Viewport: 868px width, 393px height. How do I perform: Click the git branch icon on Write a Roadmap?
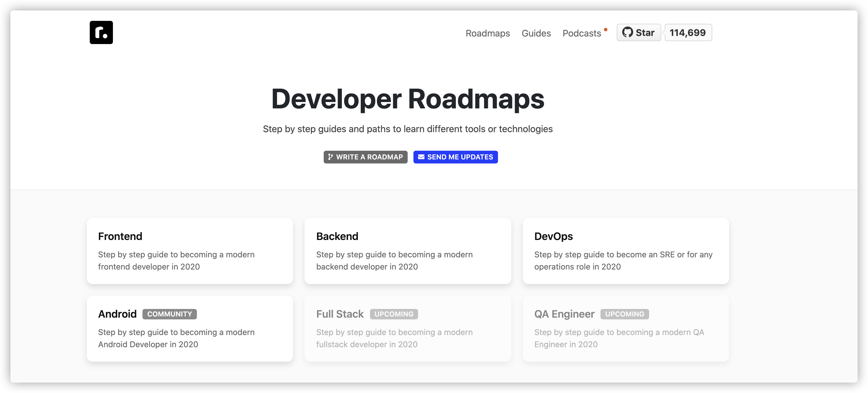(x=330, y=157)
